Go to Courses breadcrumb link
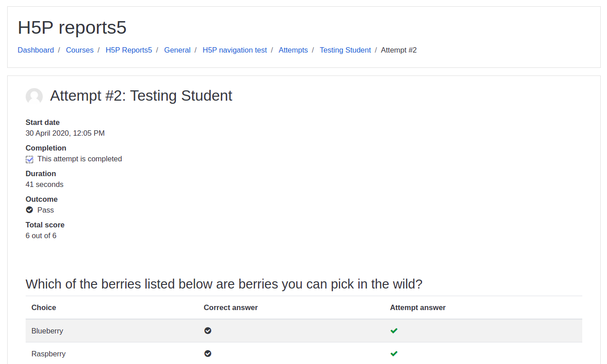Screen dimensions: 607x364 [x=80, y=50]
